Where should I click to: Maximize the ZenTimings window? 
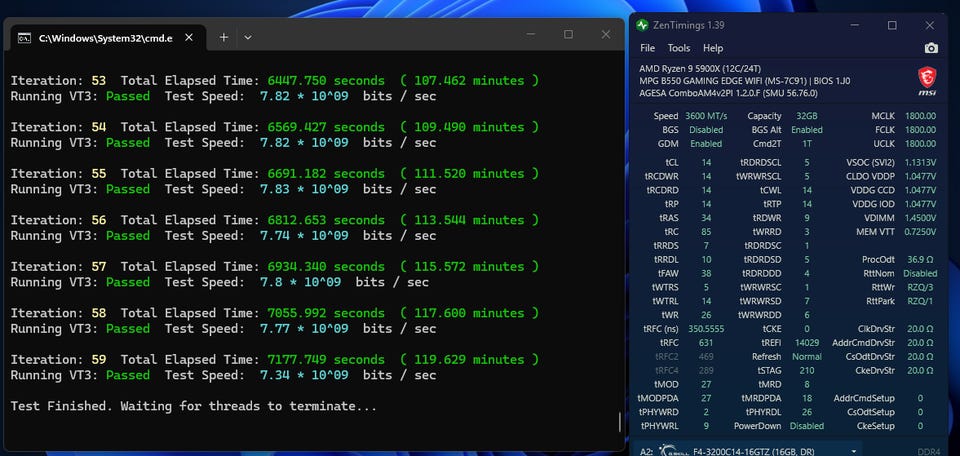coord(892,25)
